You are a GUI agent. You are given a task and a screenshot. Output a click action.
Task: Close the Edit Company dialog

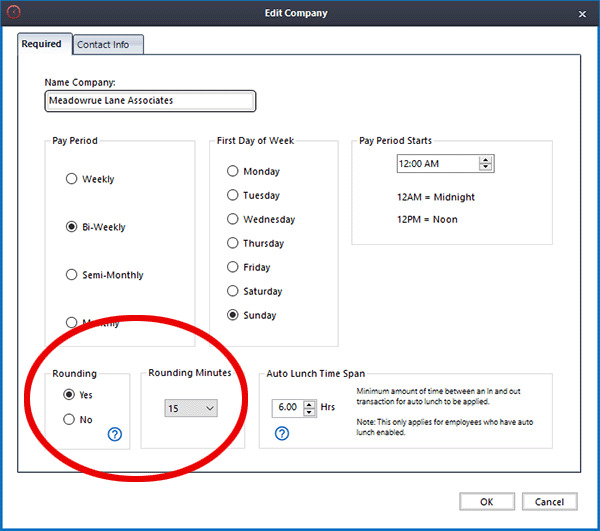[582, 13]
